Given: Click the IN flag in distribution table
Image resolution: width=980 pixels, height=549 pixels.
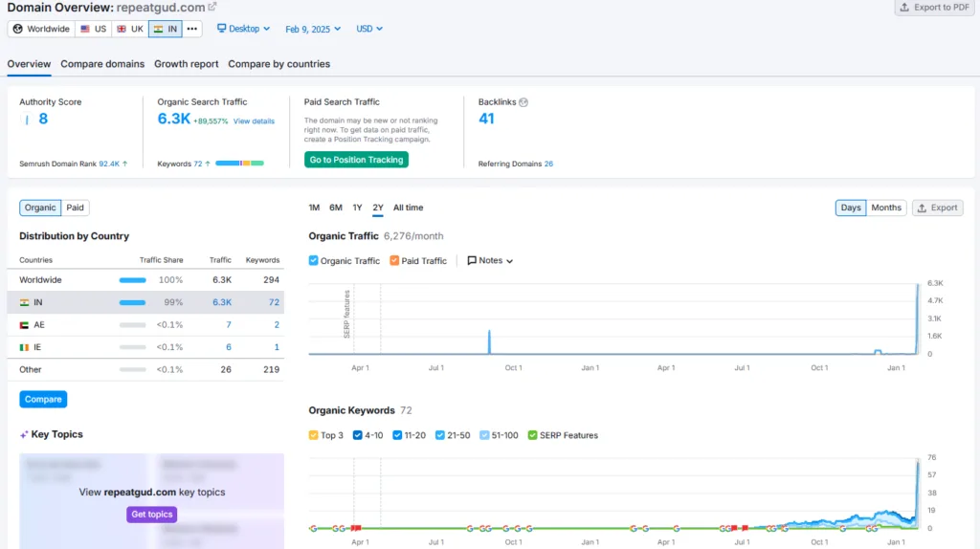Looking at the screenshot, I should [24, 302].
